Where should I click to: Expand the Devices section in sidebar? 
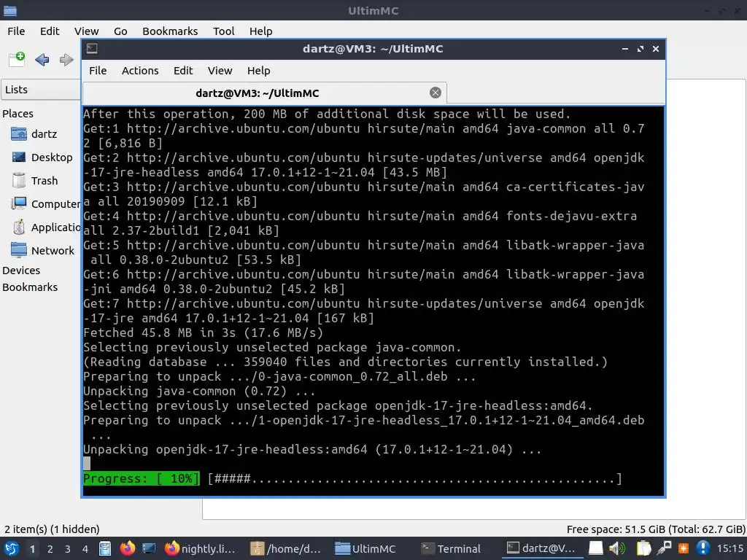(x=21, y=270)
